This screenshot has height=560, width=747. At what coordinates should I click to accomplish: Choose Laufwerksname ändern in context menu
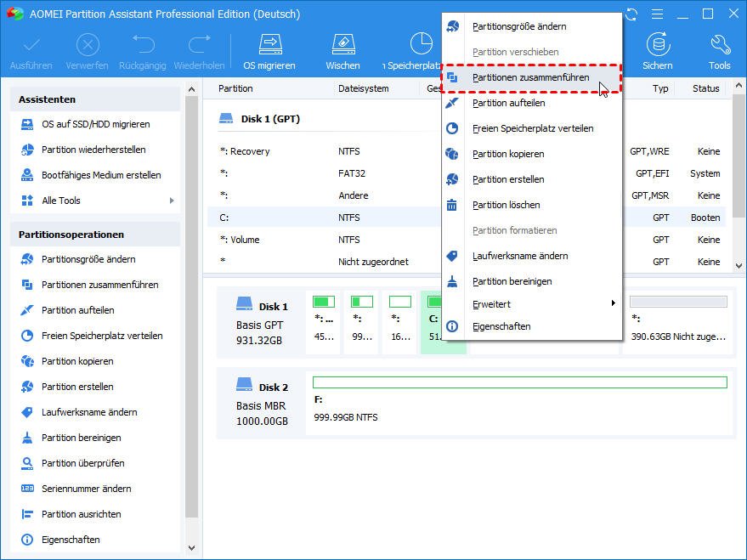pyautogui.click(x=532, y=256)
